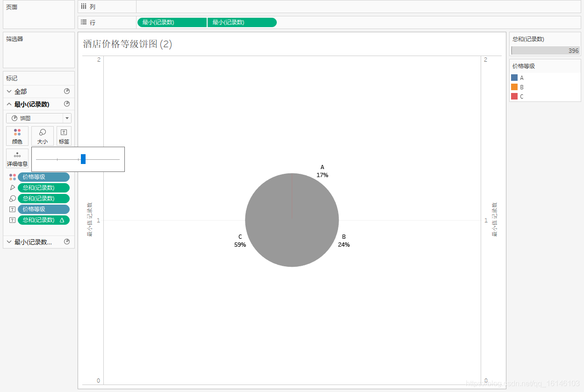The image size is (584, 392).
Task: Click the 价格等级 legend title
Action: 524,66
